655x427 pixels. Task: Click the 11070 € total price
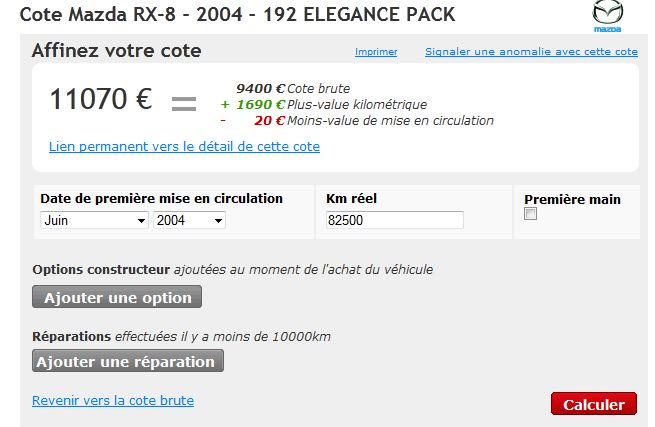click(101, 100)
